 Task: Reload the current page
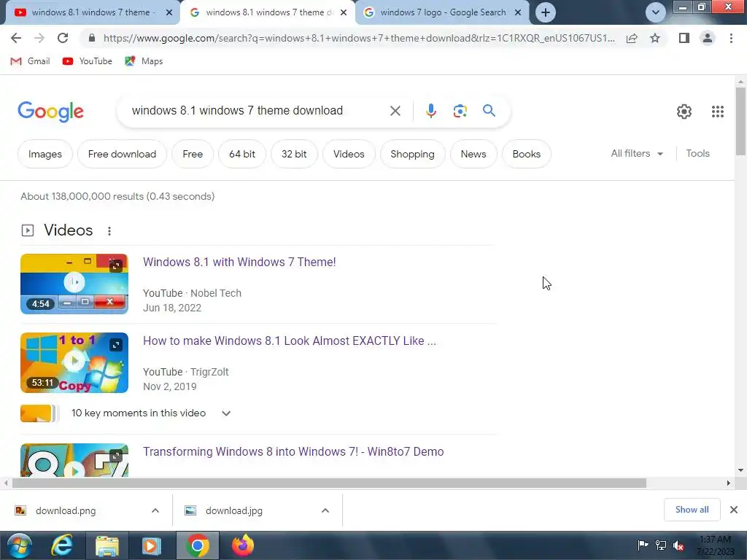[x=63, y=38]
